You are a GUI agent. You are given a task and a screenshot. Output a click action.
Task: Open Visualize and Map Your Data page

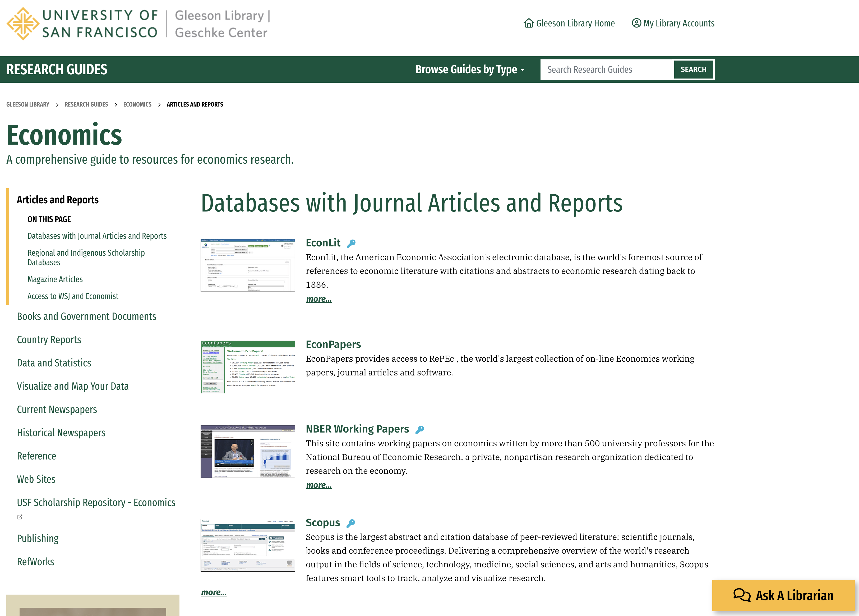(x=73, y=386)
